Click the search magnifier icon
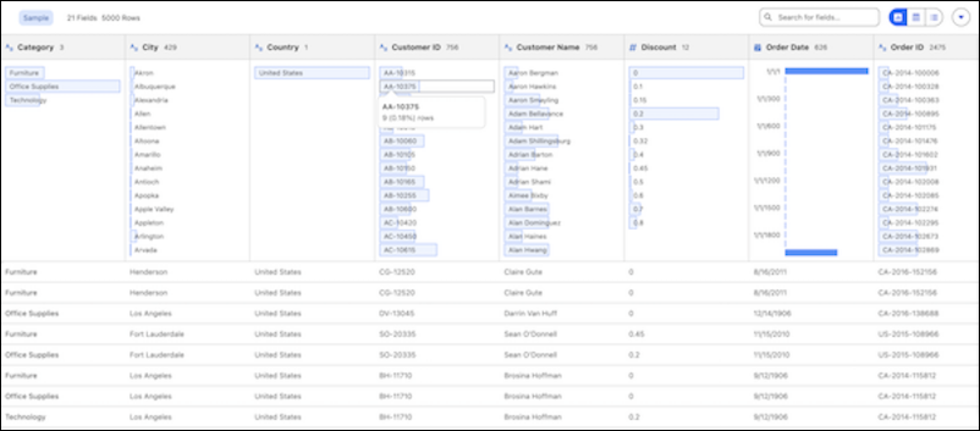This screenshot has width=980, height=431. coord(768,17)
